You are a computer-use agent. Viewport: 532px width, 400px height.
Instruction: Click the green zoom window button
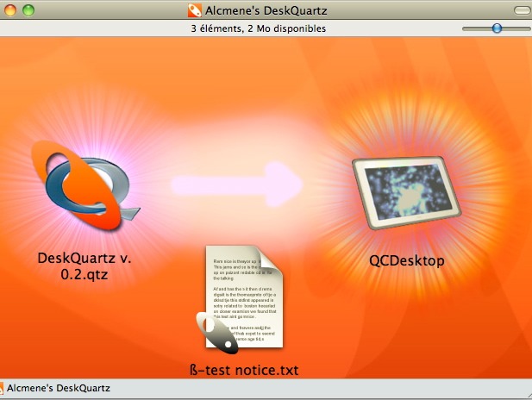click(28, 10)
